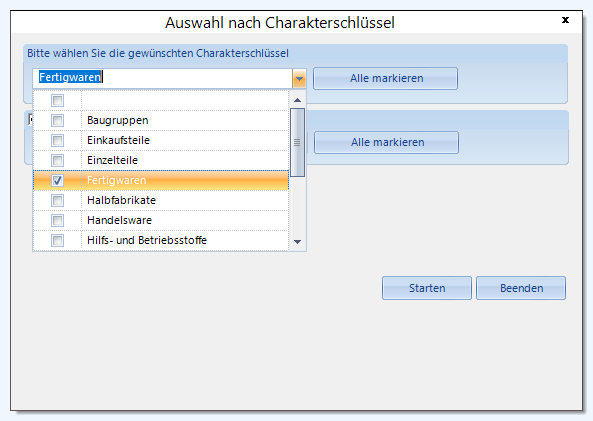The width and height of the screenshot is (593, 421).
Task: Check the Handelsware checkbox
Action: pyautogui.click(x=57, y=220)
